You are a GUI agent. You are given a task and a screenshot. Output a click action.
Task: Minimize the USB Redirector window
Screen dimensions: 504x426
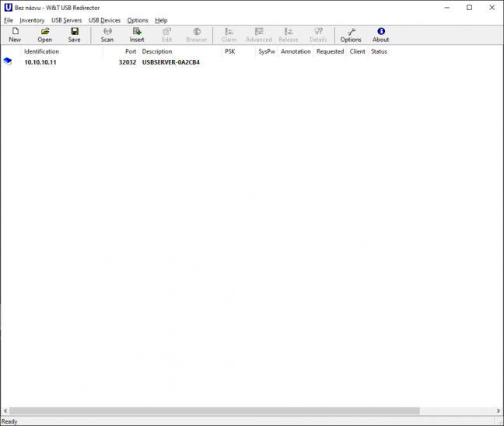point(446,8)
